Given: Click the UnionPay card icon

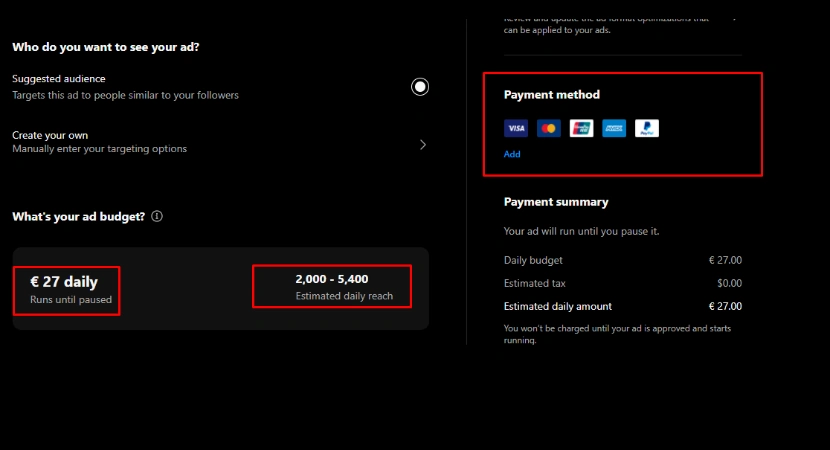Looking at the screenshot, I should pyautogui.click(x=581, y=128).
